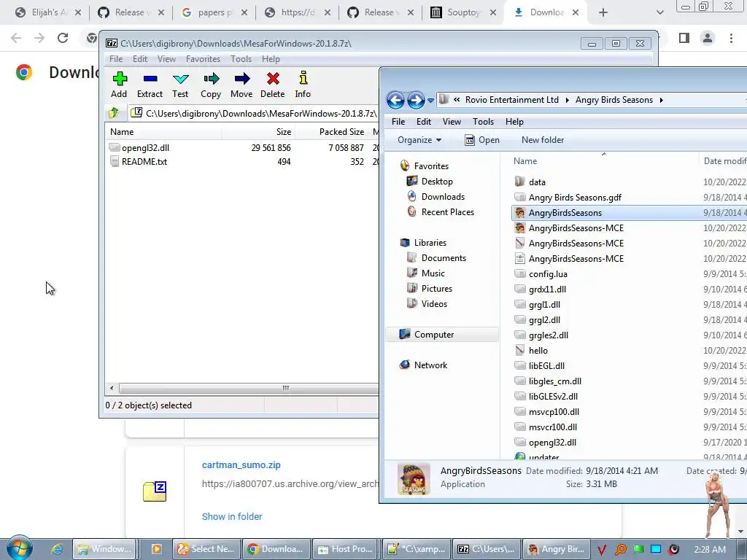Image resolution: width=747 pixels, height=560 pixels.
Task: Click cartman_sumo.zip download link in Chrome
Action: (241, 464)
